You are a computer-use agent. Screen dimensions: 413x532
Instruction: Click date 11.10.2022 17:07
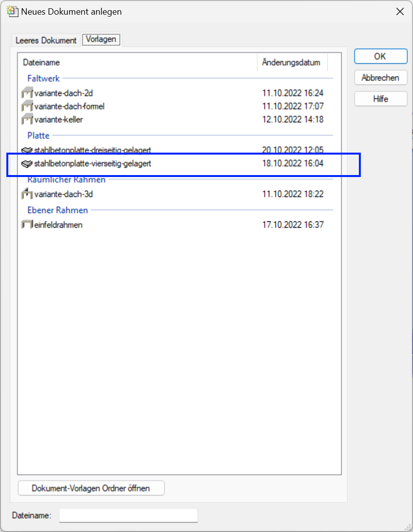click(x=293, y=106)
